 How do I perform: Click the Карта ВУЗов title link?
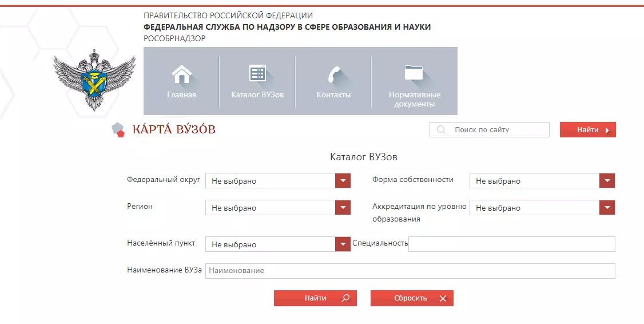pos(174,130)
